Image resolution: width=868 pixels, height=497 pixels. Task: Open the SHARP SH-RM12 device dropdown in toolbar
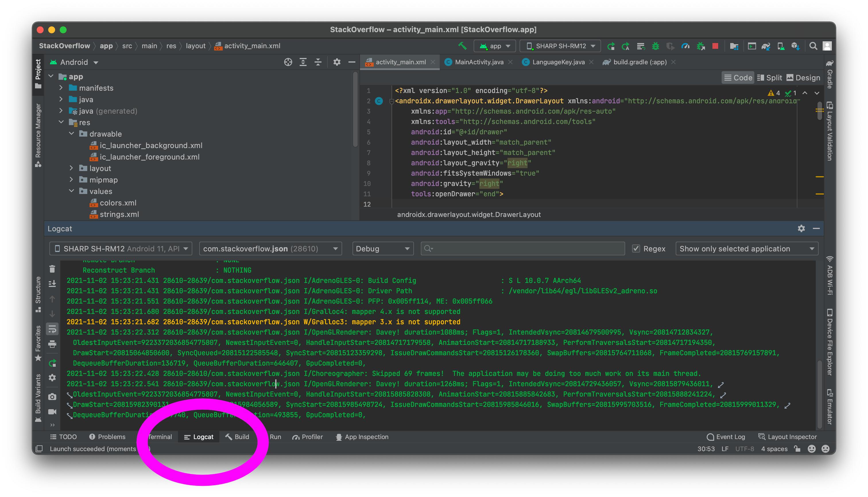[560, 46]
